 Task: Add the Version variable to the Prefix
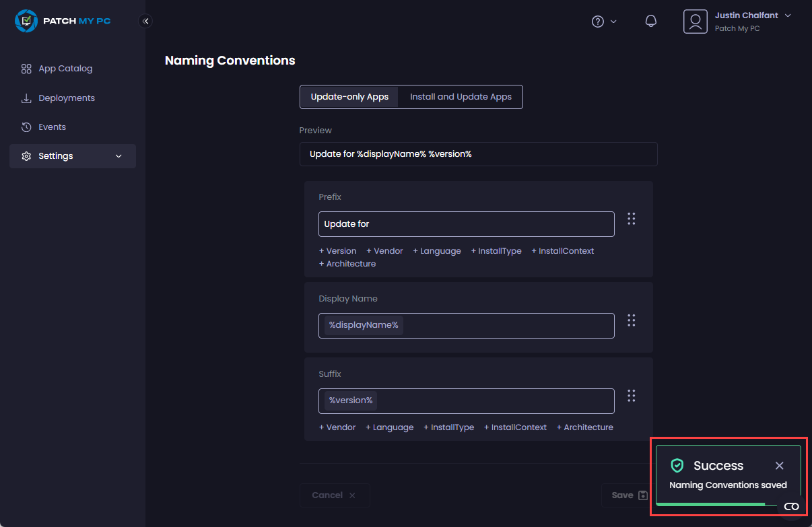click(337, 250)
